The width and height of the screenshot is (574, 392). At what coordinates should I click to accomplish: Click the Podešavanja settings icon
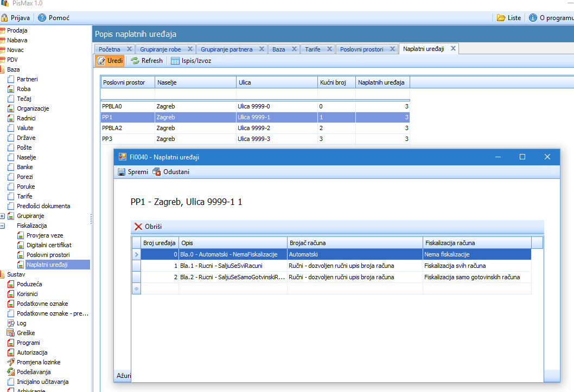click(x=11, y=372)
